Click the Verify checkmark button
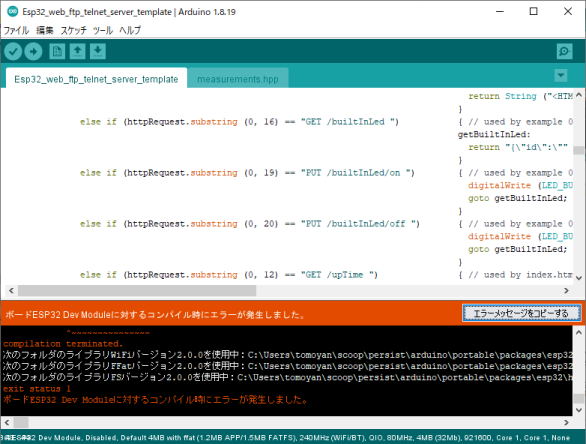 (x=13, y=52)
